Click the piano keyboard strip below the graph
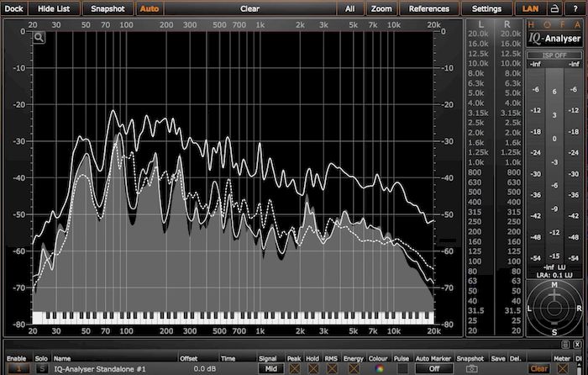The height and width of the screenshot is (375, 588). (x=234, y=318)
